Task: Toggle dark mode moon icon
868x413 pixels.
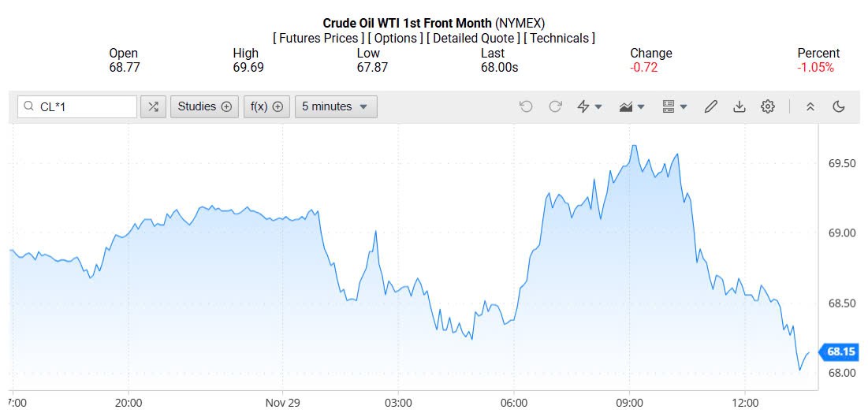Action: (x=838, y=106)
